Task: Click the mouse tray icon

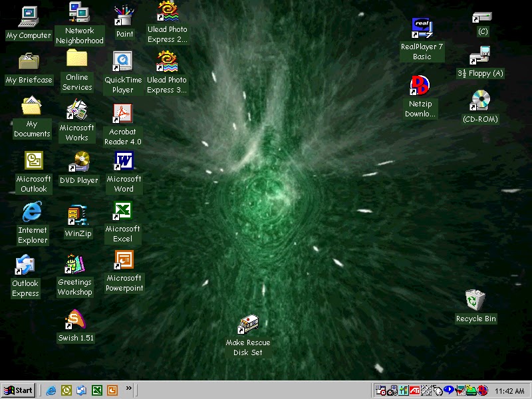Action: [438, 390]
